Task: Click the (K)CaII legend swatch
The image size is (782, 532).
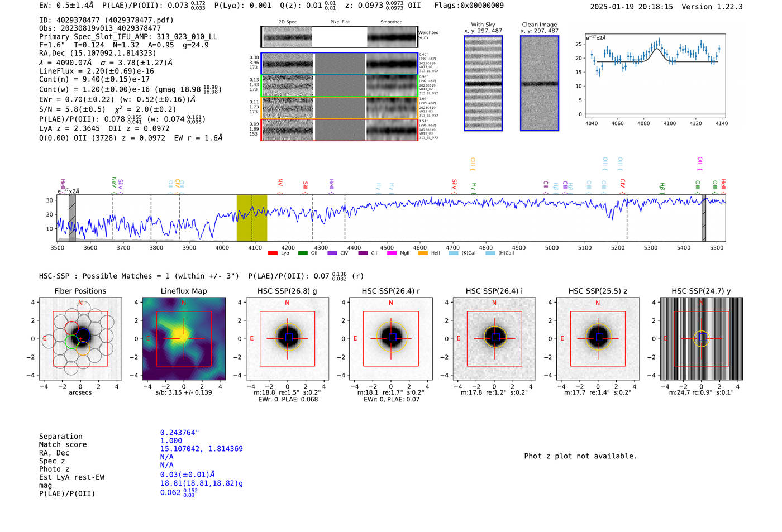Action: 454,253
